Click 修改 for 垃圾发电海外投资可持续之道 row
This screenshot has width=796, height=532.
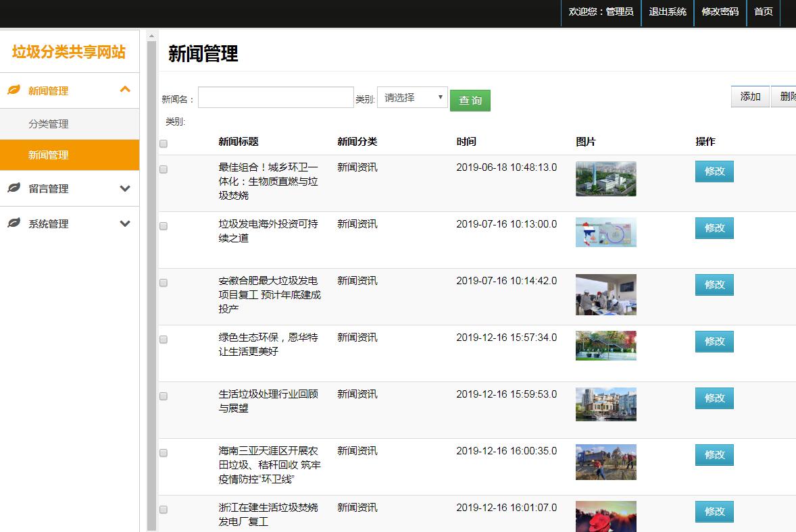[714, 228]
